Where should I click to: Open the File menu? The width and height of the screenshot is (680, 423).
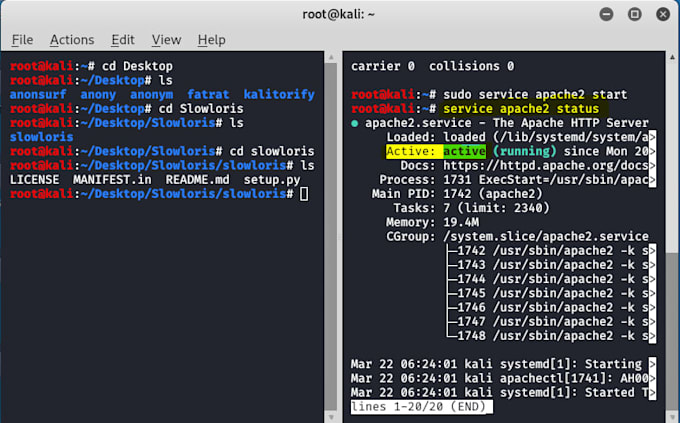(x=22, y=40)
